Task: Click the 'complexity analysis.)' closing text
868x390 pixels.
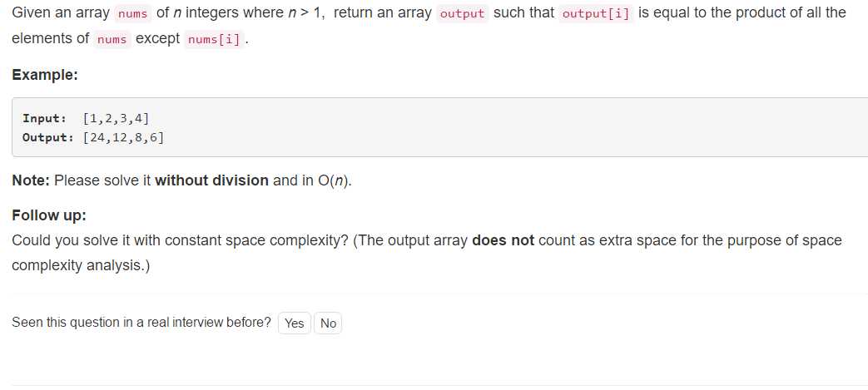Action: [x=81, y=265]
